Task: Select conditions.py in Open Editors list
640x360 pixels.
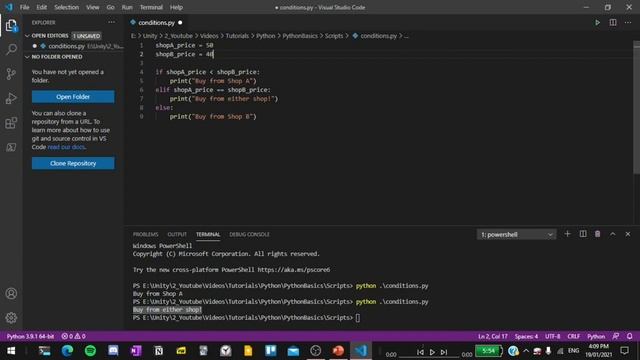Action: point(73,46)
